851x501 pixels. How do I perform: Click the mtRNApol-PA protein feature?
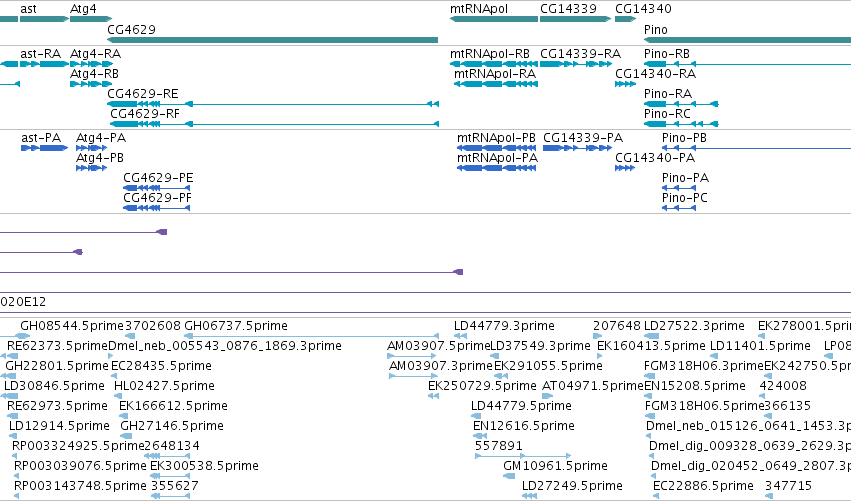pyautogui.click(x=497, y=168)
